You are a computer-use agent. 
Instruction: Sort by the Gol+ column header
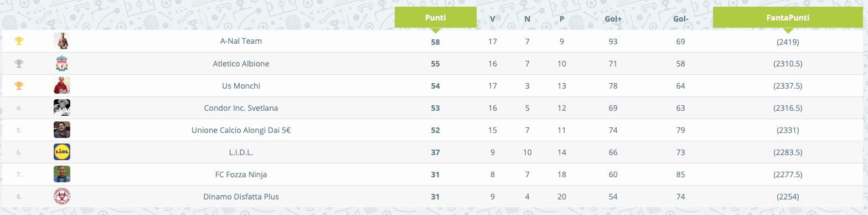click(x=613, y=19)
